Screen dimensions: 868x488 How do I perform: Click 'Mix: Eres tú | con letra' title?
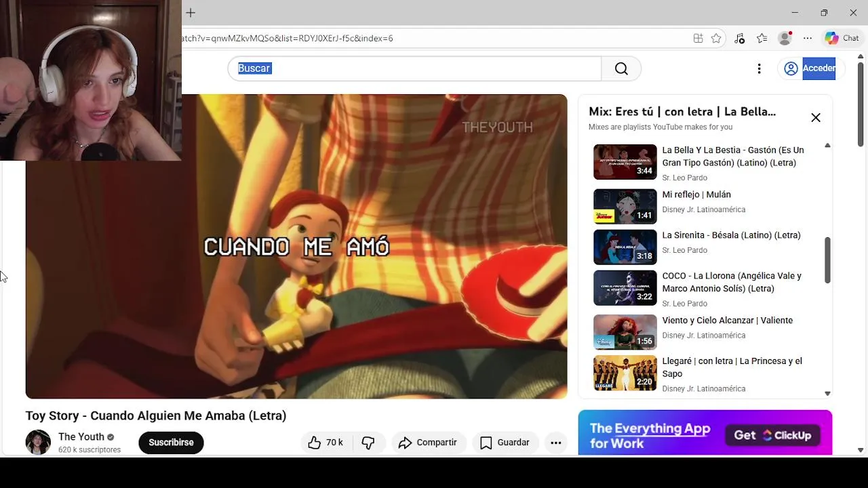click(682, 112)
